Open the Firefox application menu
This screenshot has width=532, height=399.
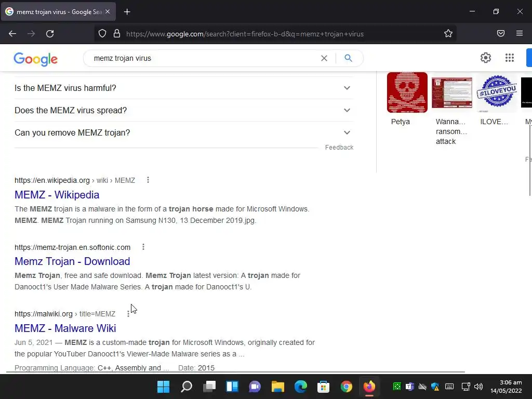pos(520,33)
